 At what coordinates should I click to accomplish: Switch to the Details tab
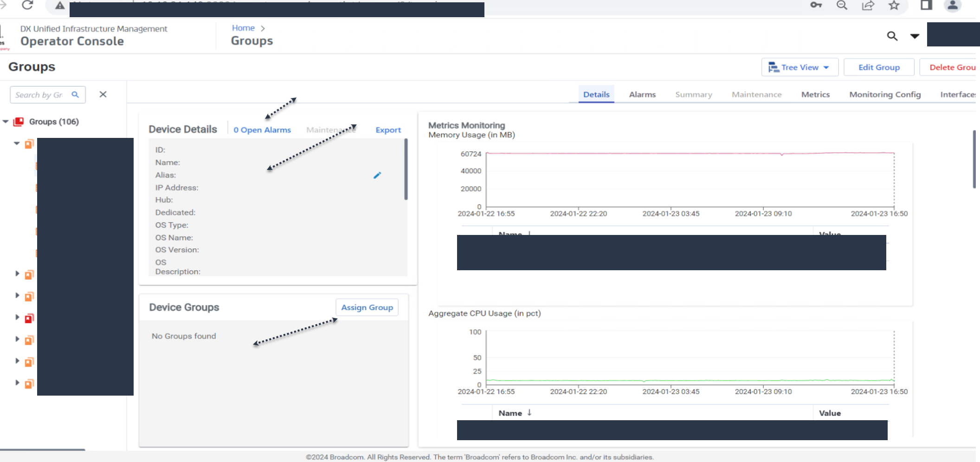coord(596,94)
